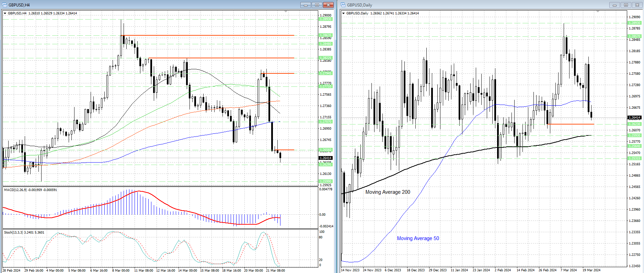This screenshot has width=644, height=273.
Task: Click the GBPUSD,H4 window chart icon
Action: pyautogui.click(x=4, y=5)
